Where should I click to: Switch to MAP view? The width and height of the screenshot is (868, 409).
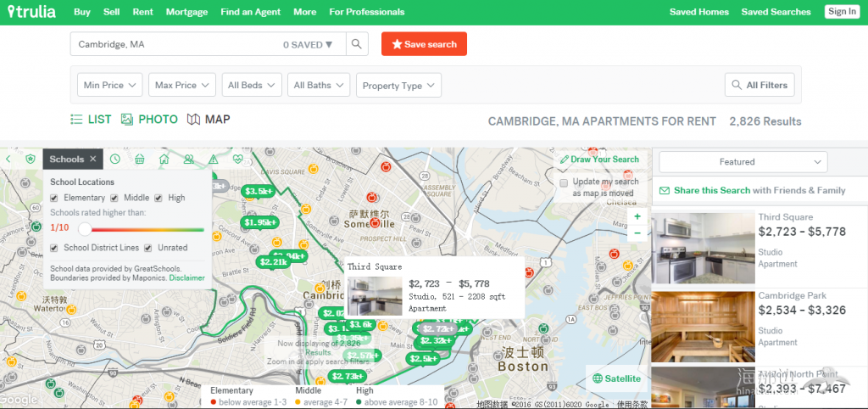tap(209, 119)
